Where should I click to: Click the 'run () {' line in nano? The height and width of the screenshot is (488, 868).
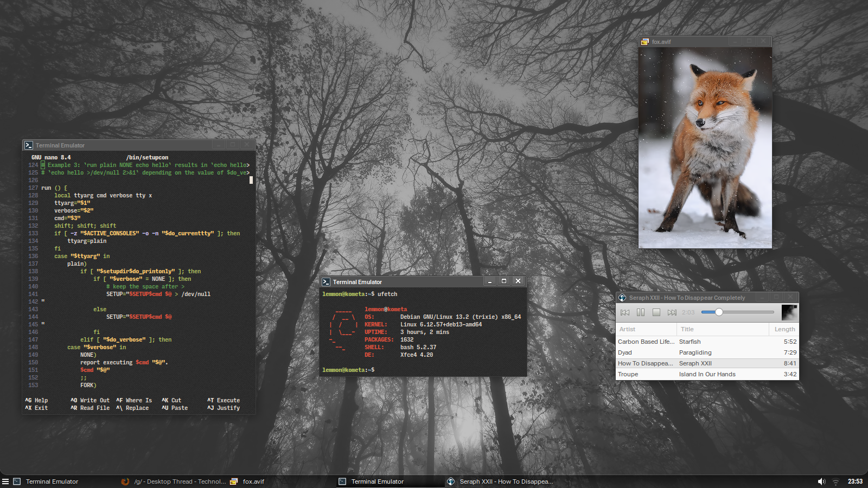(54, 188)
